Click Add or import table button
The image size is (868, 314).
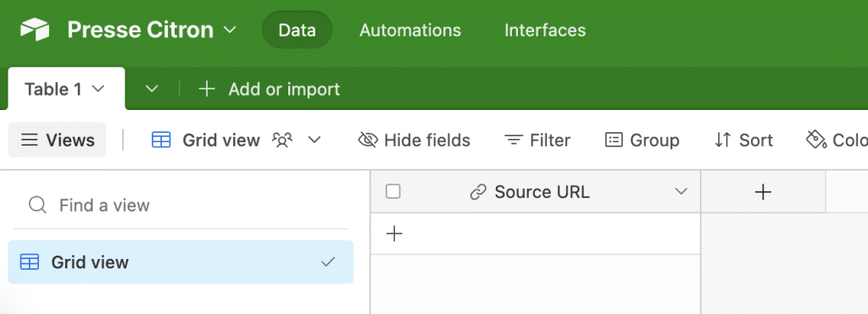[x=269, y=89]
